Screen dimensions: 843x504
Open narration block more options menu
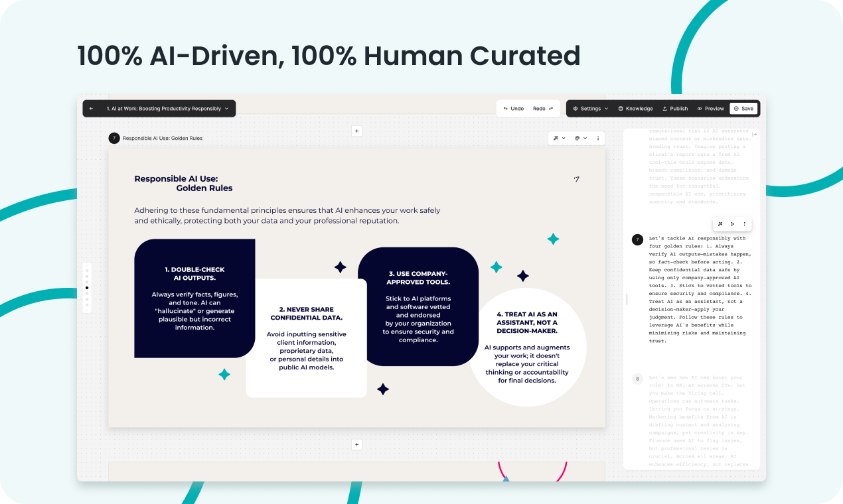[744, 224]
